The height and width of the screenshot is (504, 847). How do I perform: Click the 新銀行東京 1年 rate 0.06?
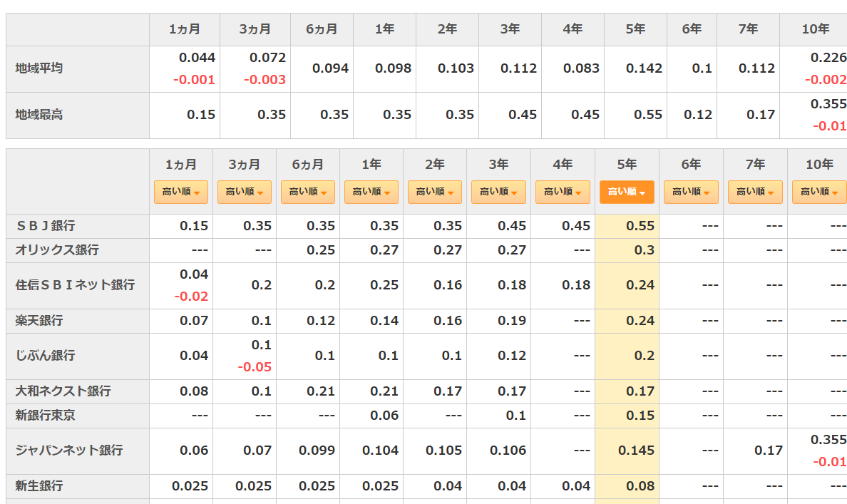(384, 416)
